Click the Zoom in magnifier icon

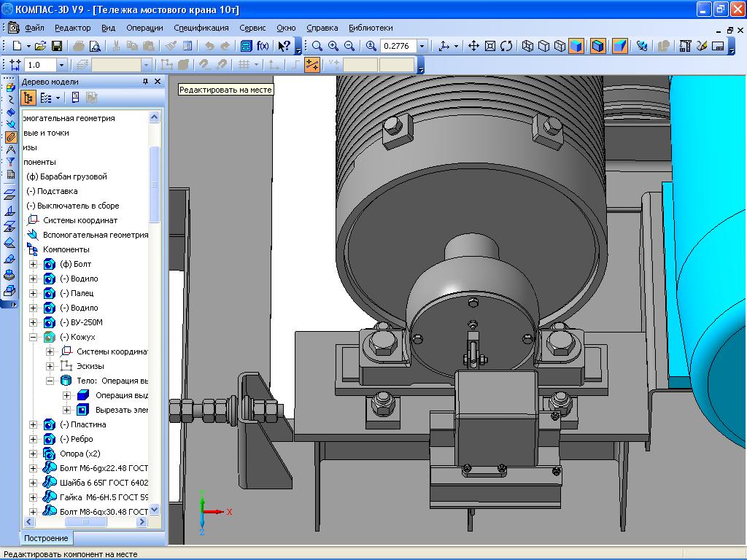pos(333,46)
